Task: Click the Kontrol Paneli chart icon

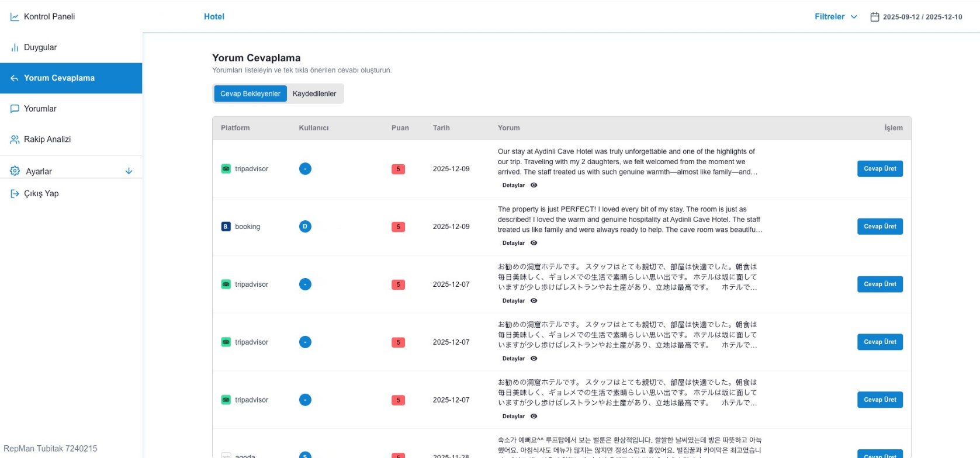Action: (x=15, y=17)
